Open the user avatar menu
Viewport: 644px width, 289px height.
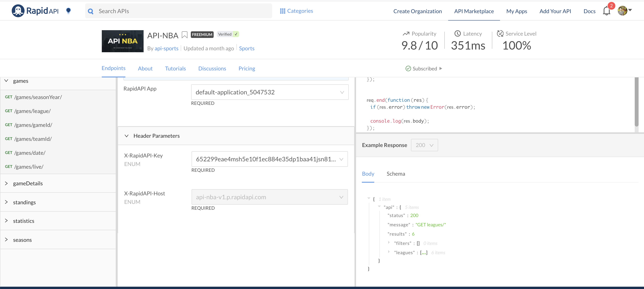click(624, 11)
